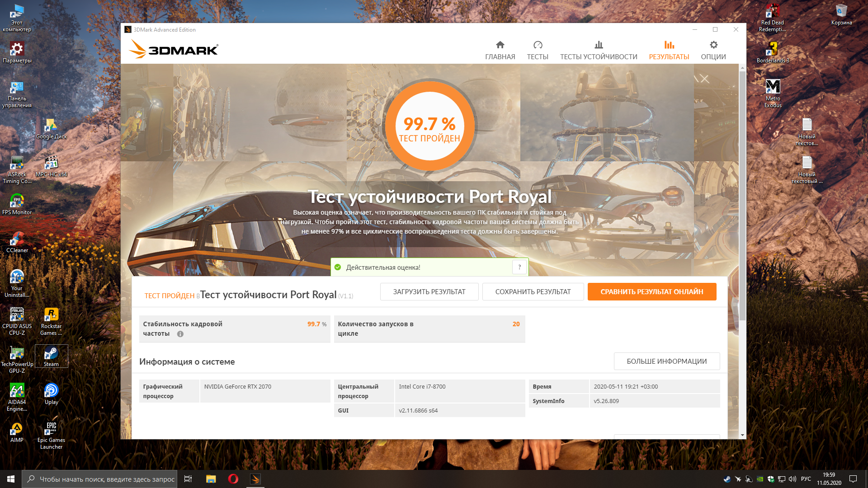Click ЗАГРУЗИТЬ РЕЗУЛЬТАТ button
This screenshot has height=488, width=868.
click(x=429, y=292)
